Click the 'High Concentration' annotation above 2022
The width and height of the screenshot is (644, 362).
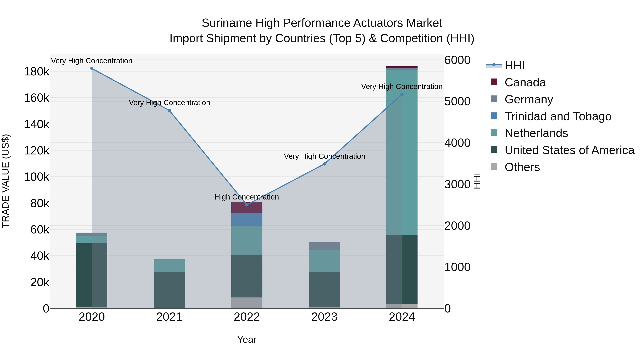[247, 197]
